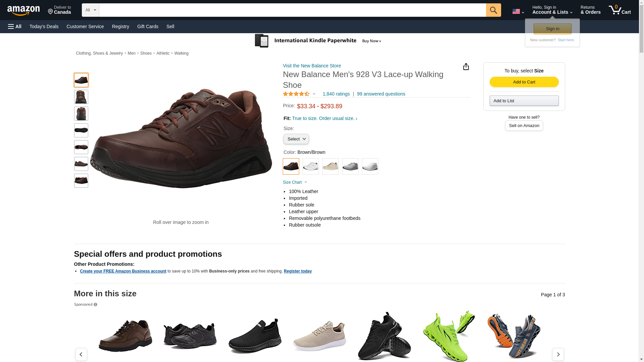Expand the search category All dropdown
644x362 pixels.
point(90,10)
